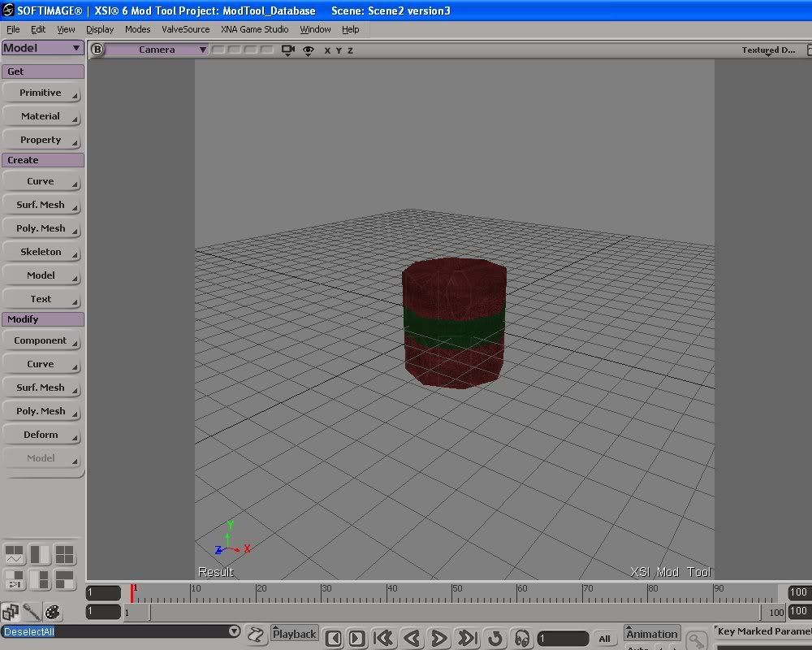Click Key Marked Parameters button
The image size is (812, 650).
click(762, 631)
